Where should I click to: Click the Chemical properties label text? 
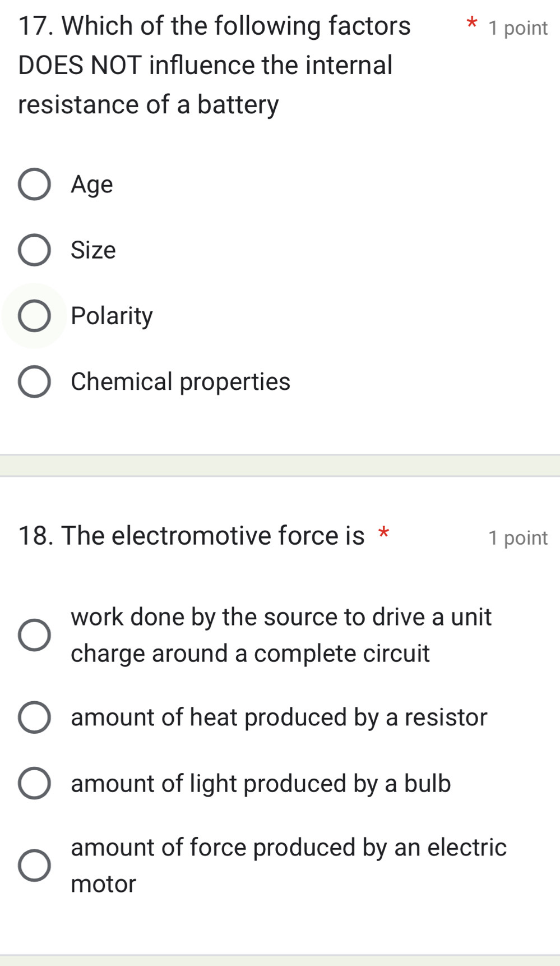(181, 381)
